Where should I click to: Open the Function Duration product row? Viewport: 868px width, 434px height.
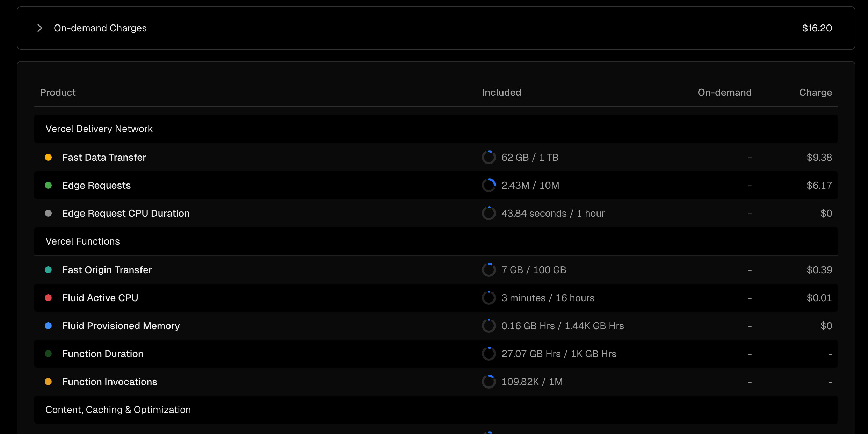pyautogui.click(x=436, y=354)
